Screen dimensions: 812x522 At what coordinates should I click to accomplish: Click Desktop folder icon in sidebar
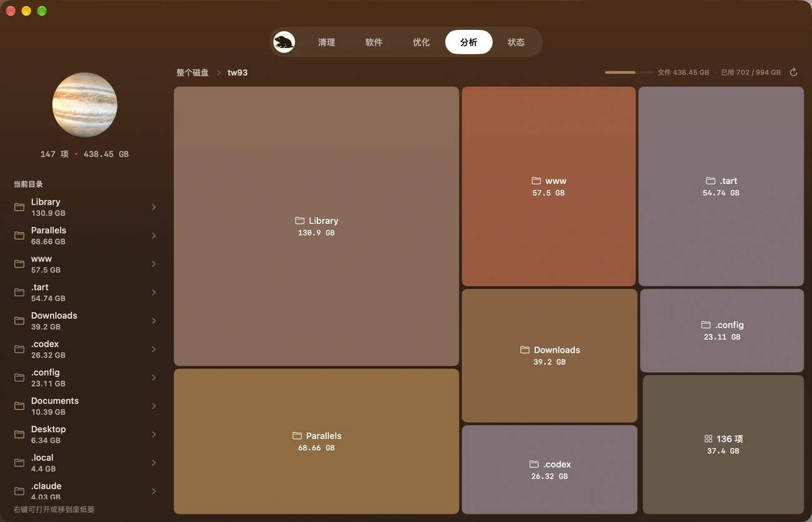(x=19, y=435)
